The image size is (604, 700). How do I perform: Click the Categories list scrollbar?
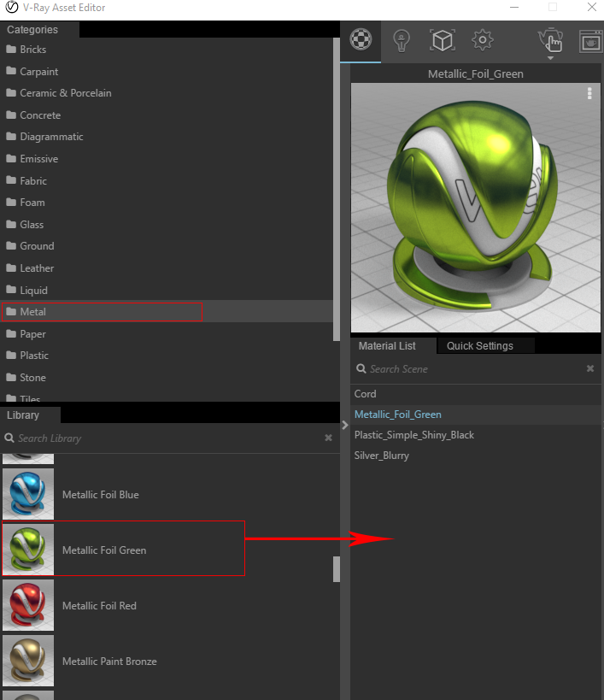(337, 190)
